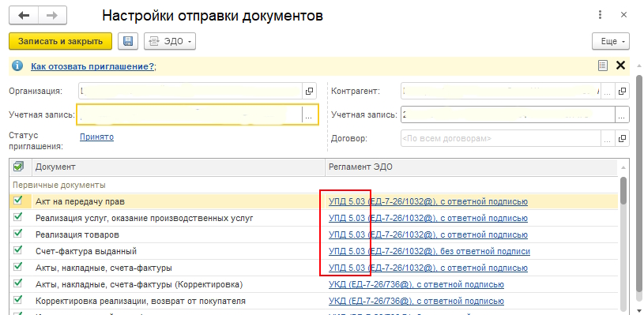This screenshot has height=315, width=644.
Task: Open УПД link for Акты, накладные, счета-фактуры
Action: click(x=428, y=268)
